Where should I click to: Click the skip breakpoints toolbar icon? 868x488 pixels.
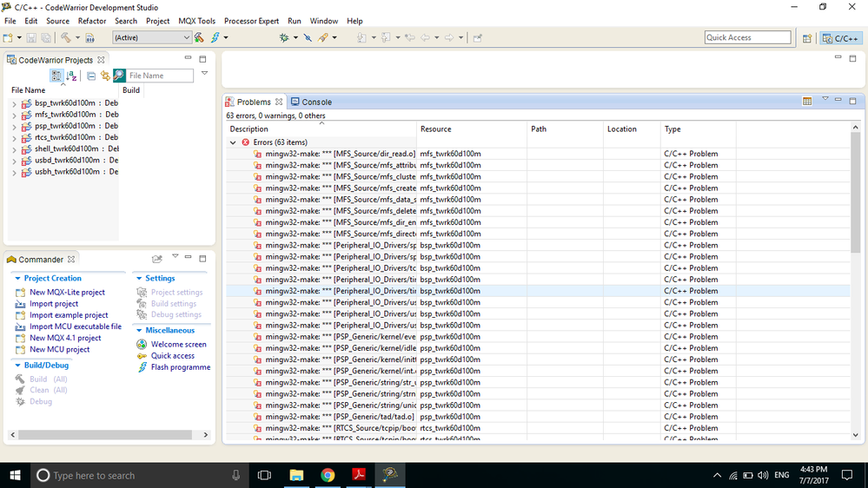click(x=308, y=37)
